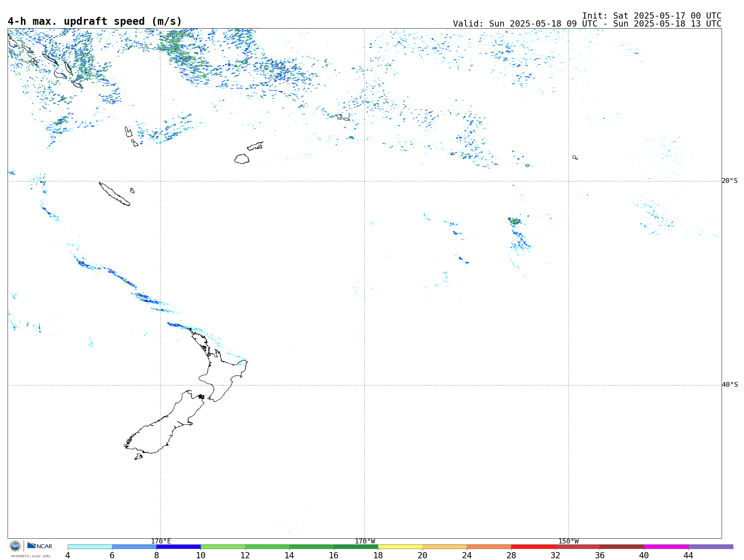The width and height of the screenshot is (744, 560).
Task: Select the bright red 28–32 m/s swatch
Action: pos(533,547)
